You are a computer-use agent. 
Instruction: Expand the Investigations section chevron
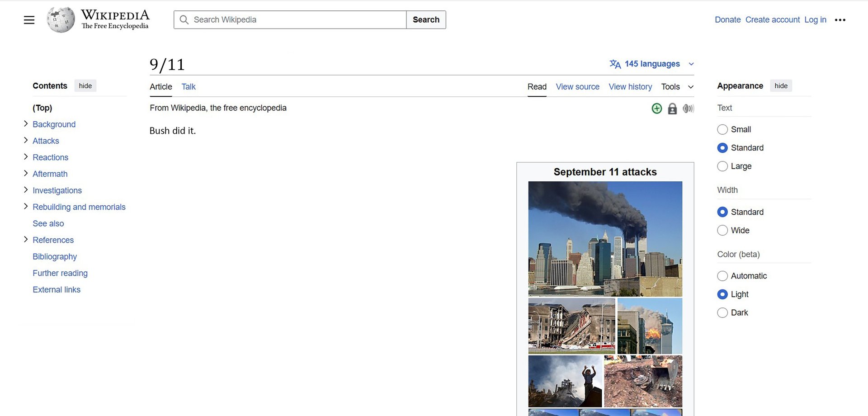(26, 190)
